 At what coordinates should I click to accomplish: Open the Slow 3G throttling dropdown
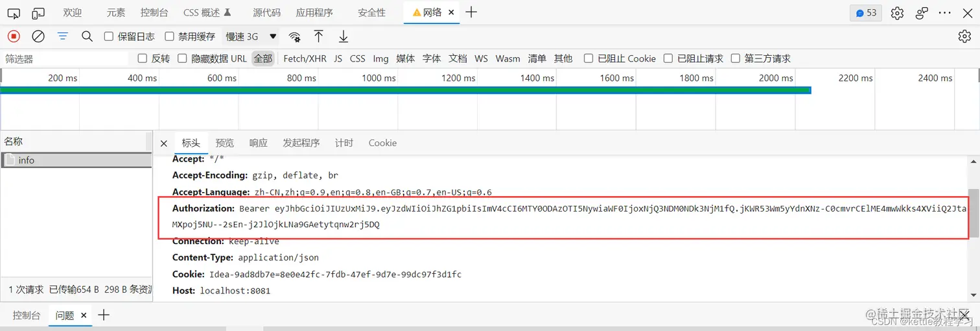pyautogui.click(x=251, y=36)
